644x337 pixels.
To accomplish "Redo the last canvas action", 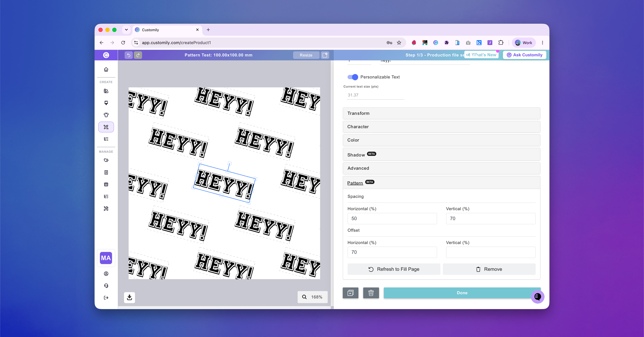I will click(x=138, y=55).
